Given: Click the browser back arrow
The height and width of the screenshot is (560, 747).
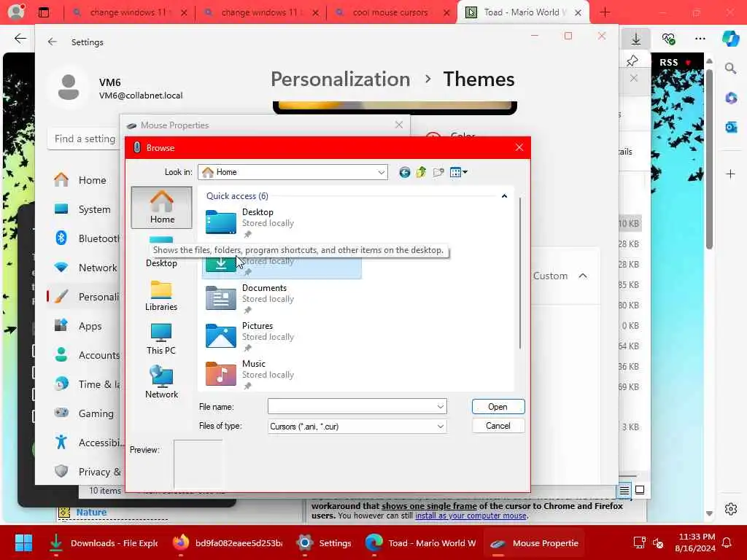Looking at the screenshot, I should tap(20, 39).
